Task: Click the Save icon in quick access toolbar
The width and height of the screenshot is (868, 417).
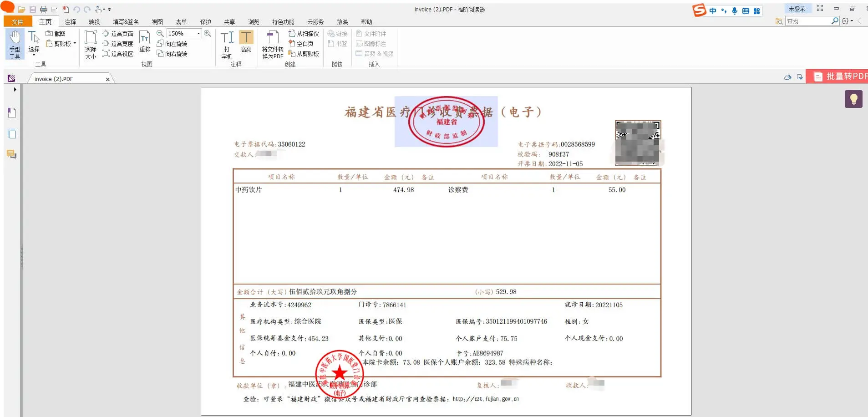Action: 33,10
